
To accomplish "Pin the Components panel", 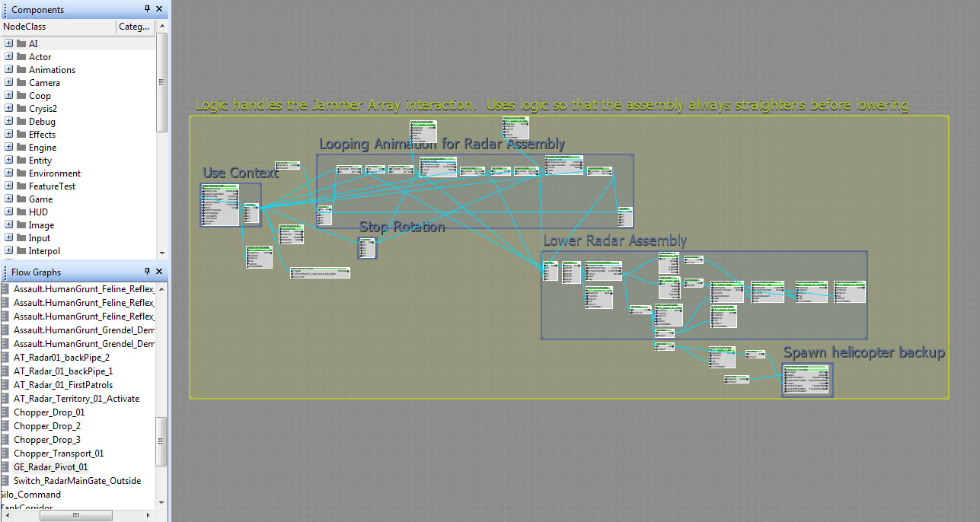I will (148, 9).
